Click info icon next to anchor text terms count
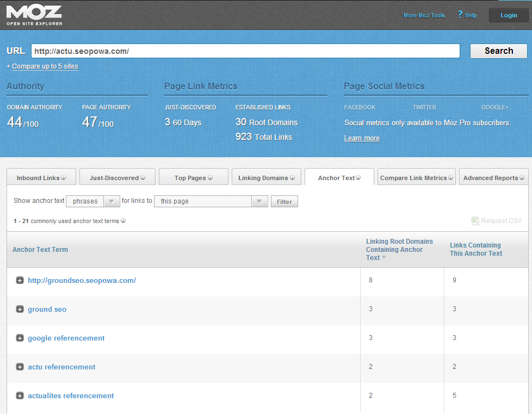 pyautogui.click(x=123, y=221)
